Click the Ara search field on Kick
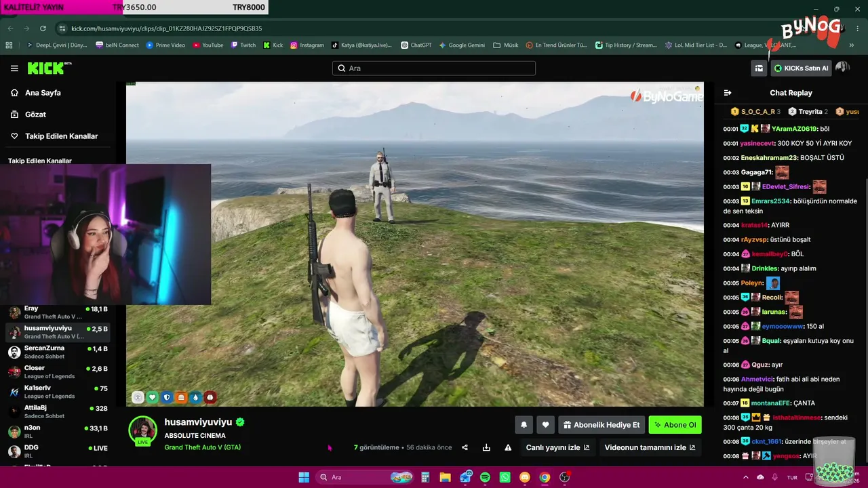The image size is (868, 488). pos(434,68)
